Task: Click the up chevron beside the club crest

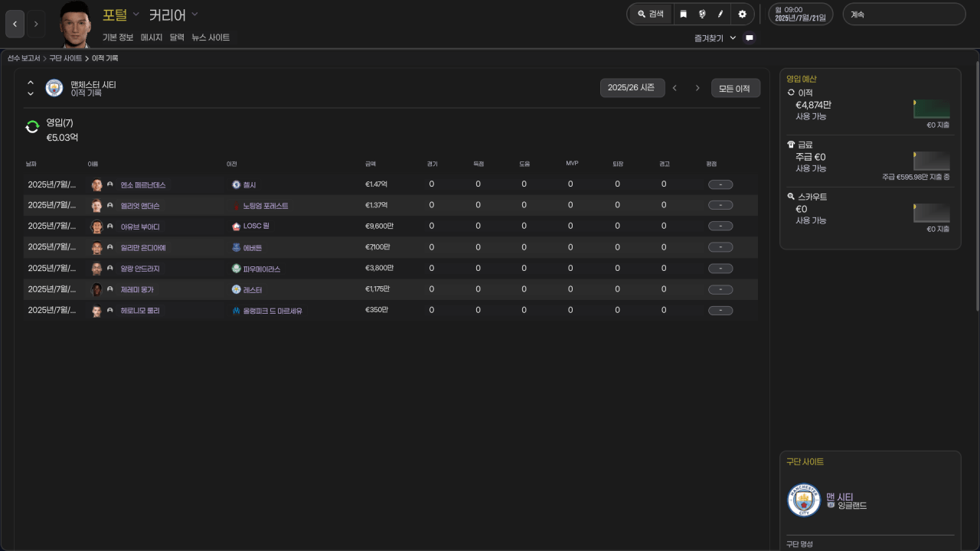Action: [31, 83]
